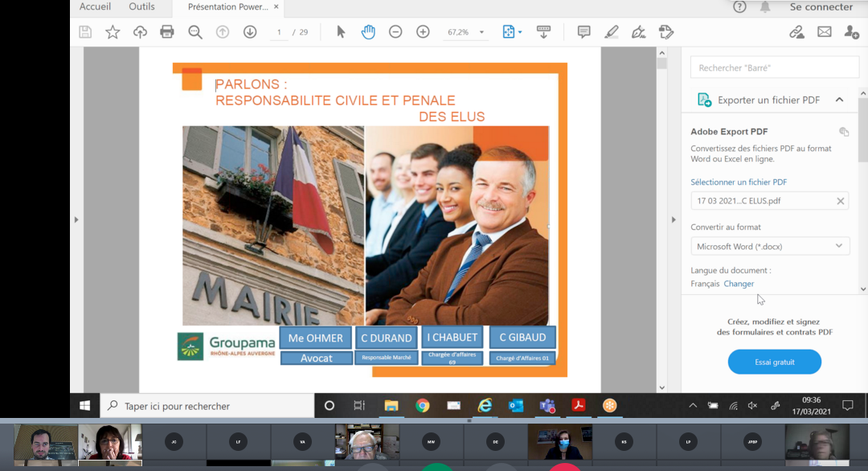
Task: Click Se connecter to sign in
Action: coord(821,6)
